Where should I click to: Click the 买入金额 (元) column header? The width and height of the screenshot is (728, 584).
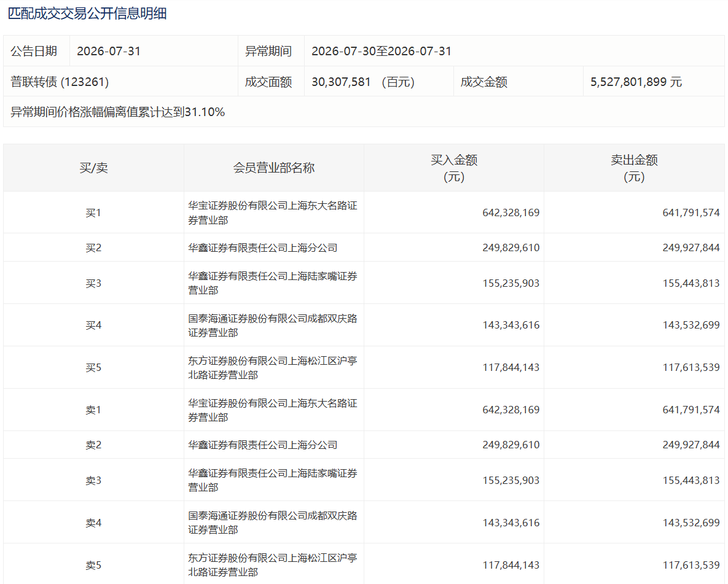(454, 168)
